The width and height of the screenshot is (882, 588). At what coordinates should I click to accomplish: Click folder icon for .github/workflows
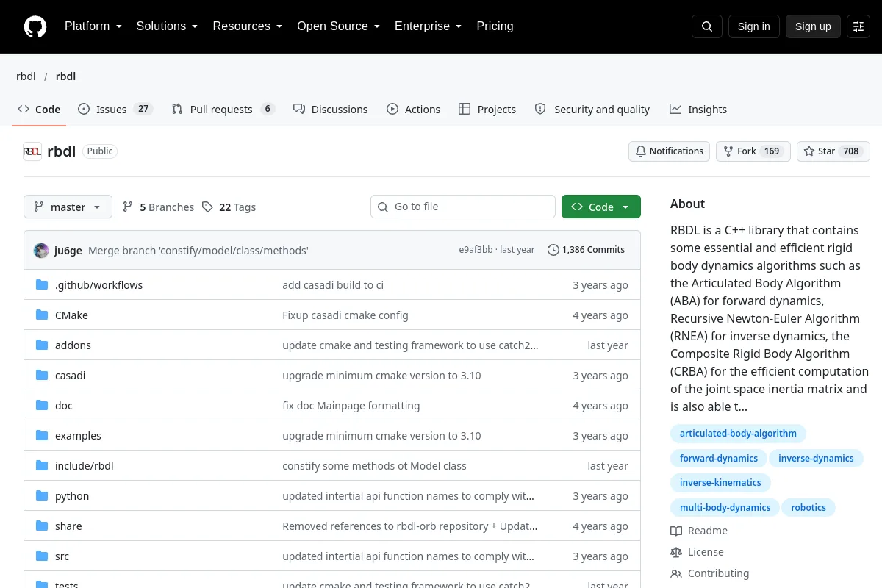42,285
